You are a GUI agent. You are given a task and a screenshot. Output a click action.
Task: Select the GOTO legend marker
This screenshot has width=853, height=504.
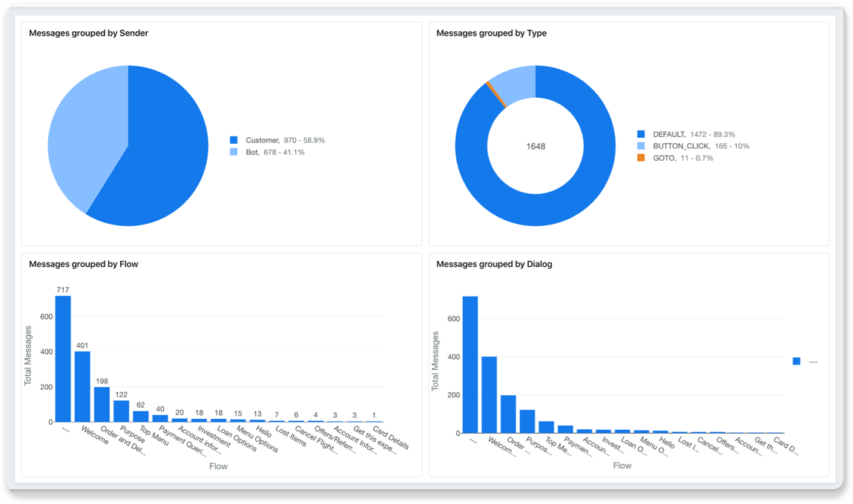click(x=640, y=158)
